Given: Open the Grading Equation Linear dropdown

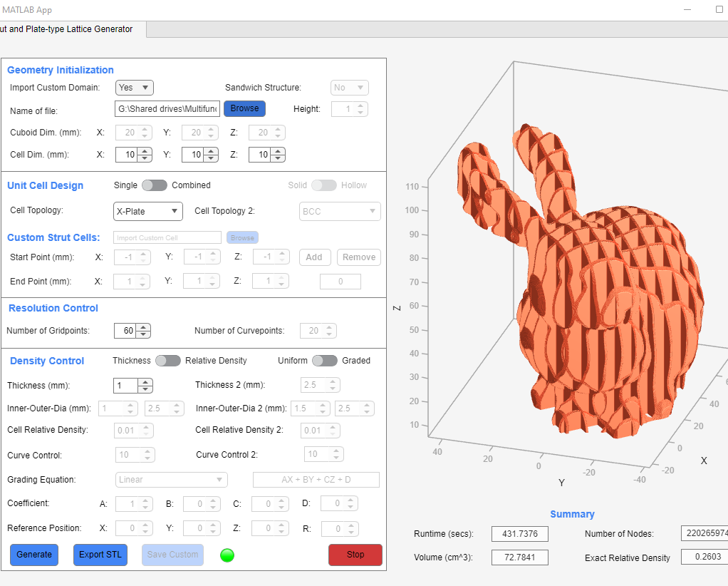Looking at the screenshot, I should tap(172, 480).
